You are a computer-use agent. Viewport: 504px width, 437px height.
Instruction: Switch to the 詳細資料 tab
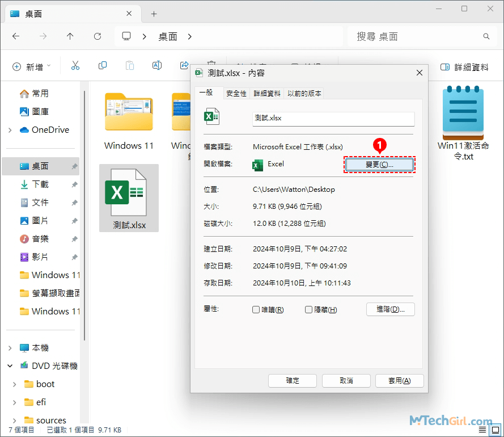pyautogui.click(x=266, y=94)
